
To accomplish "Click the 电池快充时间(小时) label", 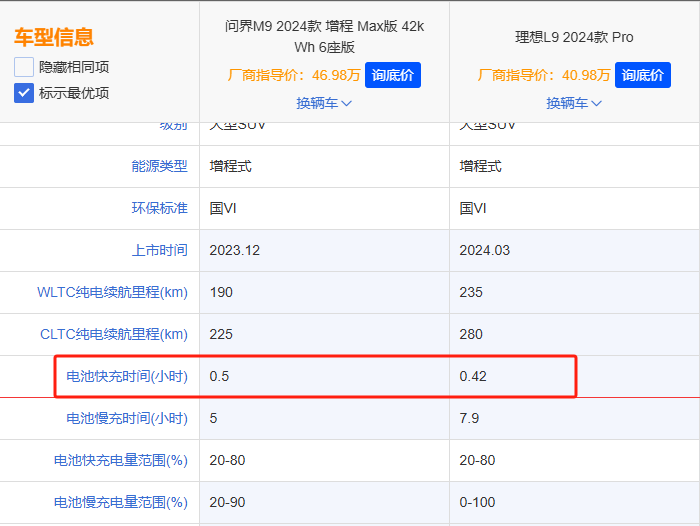I will (x=126, y=376).
